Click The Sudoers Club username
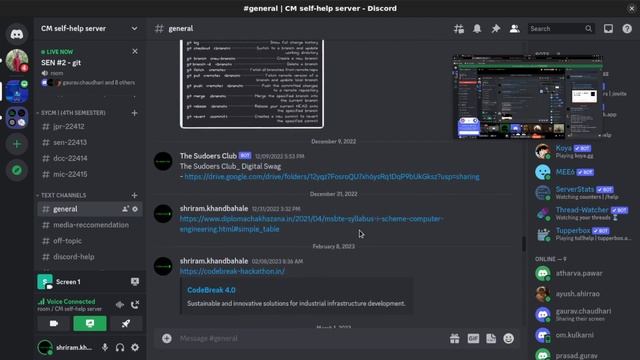This screenshot has height=360, width=640. point(208,156)
